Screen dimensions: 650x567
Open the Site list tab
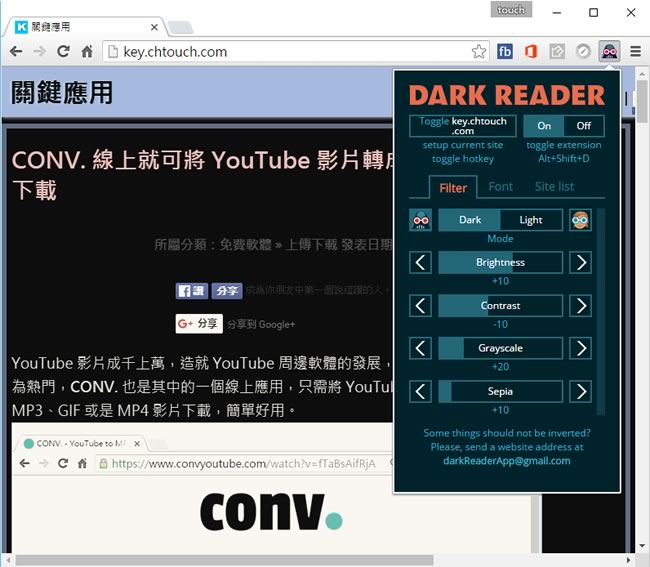pyautogui.click(x=554, y=186)
